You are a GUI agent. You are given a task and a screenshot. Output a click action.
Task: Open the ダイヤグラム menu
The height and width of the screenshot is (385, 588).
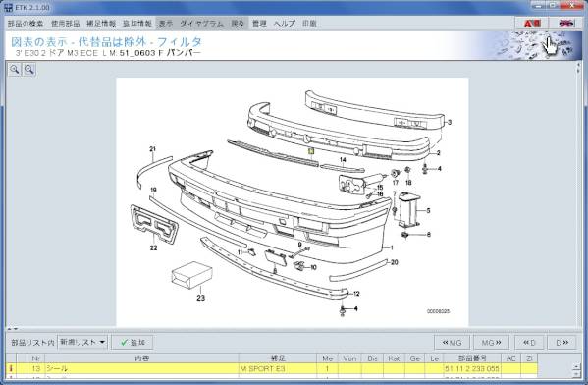click(x=201, y=24)
